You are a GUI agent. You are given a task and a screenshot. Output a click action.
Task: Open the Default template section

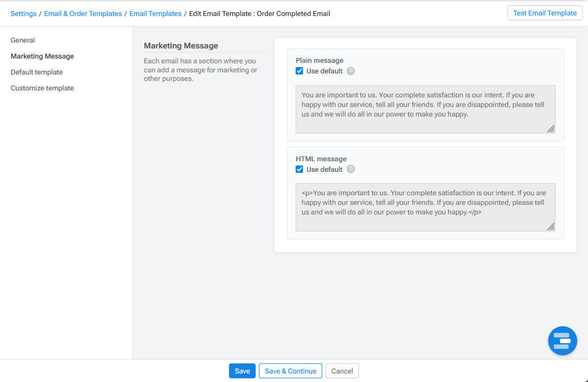click(36, 72)
